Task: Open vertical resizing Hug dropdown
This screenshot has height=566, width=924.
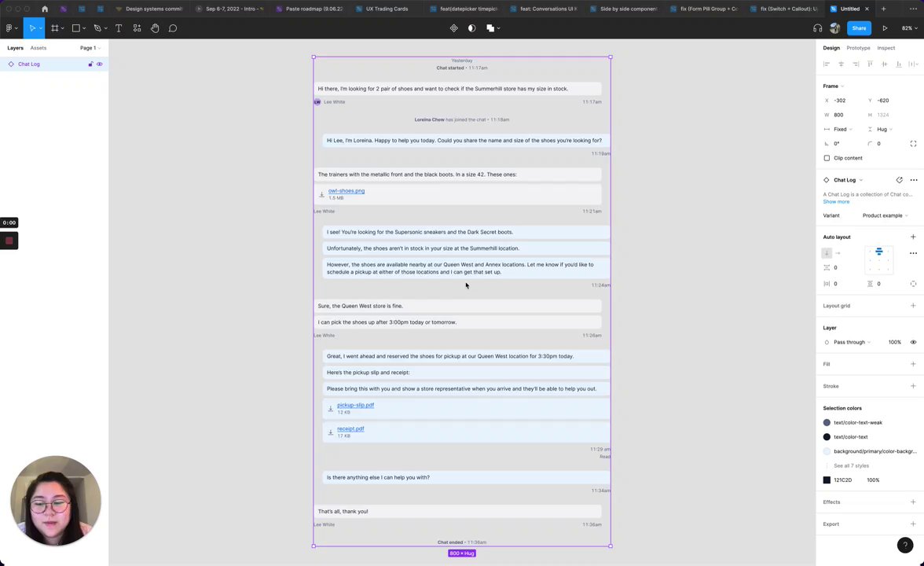Action: point(885,129)
